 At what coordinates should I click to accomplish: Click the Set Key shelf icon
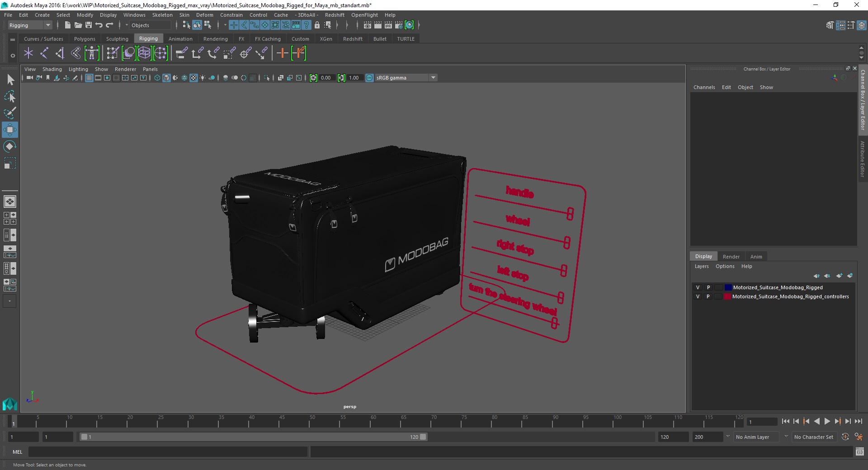[x=283, y=53]
